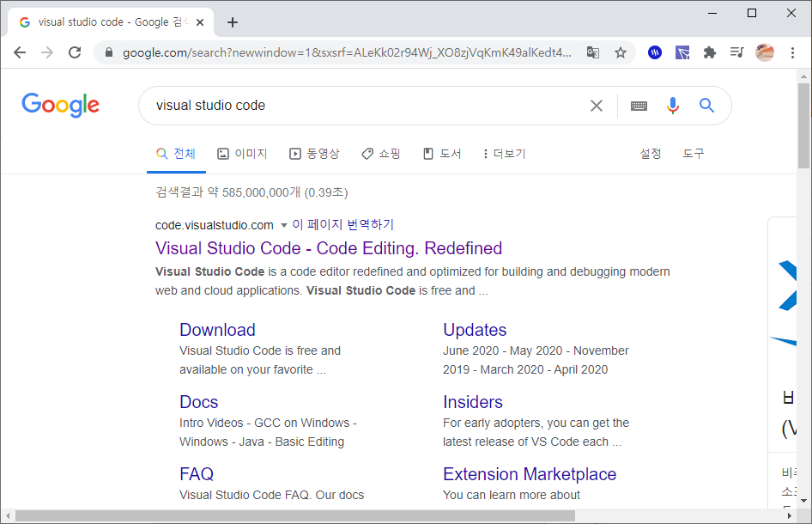The image size is (812, 524).
Task: Expand the 더보기 more menu
Action: [505, 154]
